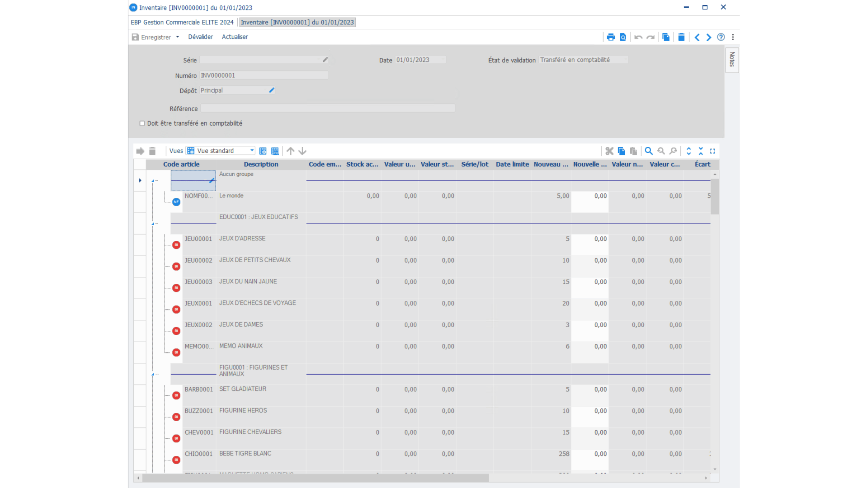This screenshot has height=488, width=868.
Task: Click the print icon in the toolbar
Action: tap(611, 37)
